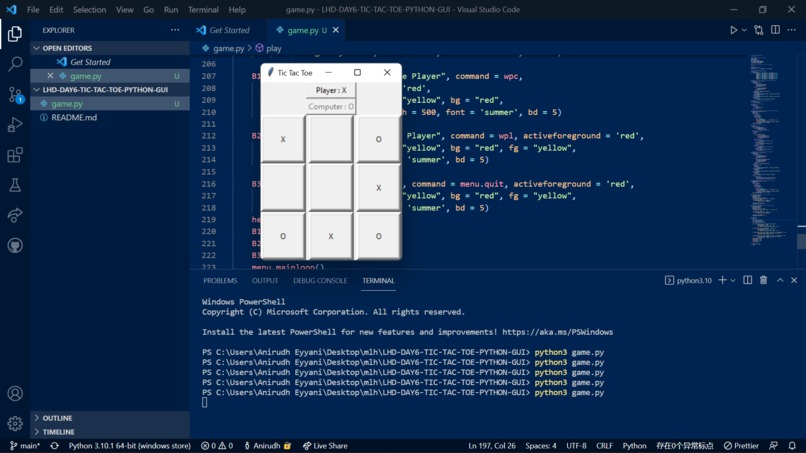Image resolution: width=806 pixels, height=453 pixels.
Task: Expand the Timeline section
Action: click(110, 432)
